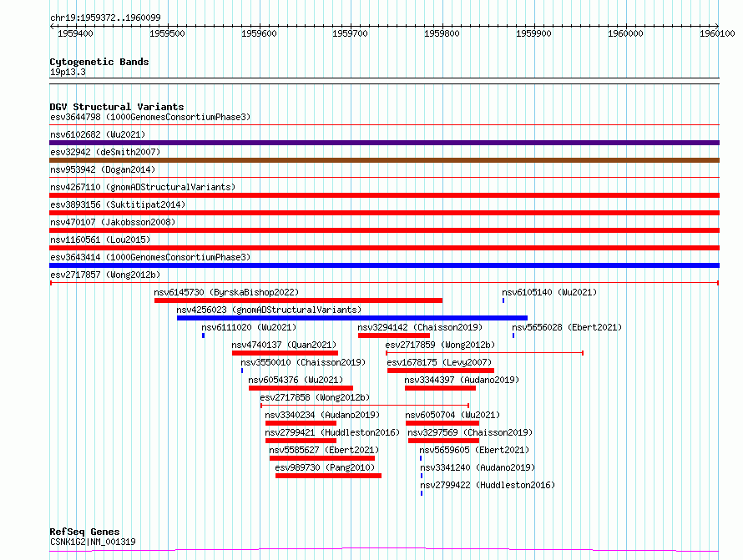Click the nsv3340234 (Audano2019) label

(x=322, y=415)
